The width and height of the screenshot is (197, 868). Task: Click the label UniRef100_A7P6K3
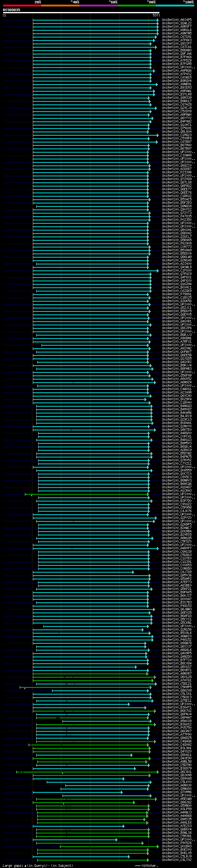177,40
